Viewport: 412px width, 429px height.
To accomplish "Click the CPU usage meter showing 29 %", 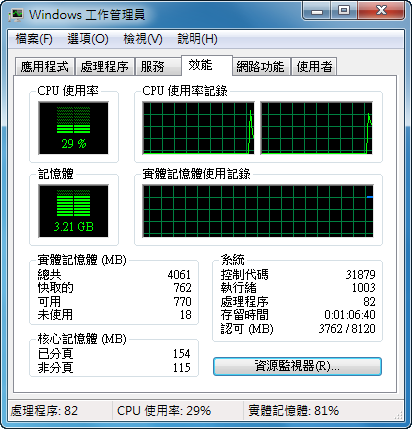I will [x=73, y=128].
